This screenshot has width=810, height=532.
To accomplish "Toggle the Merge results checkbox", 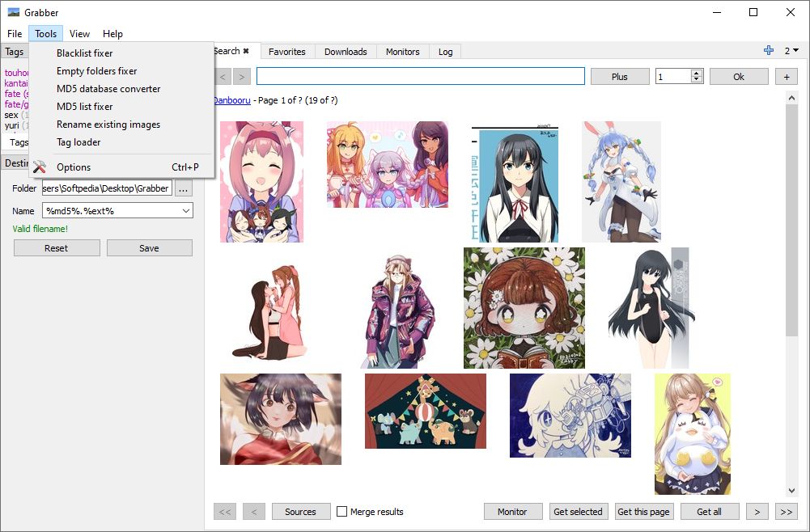I will (341, 511).
